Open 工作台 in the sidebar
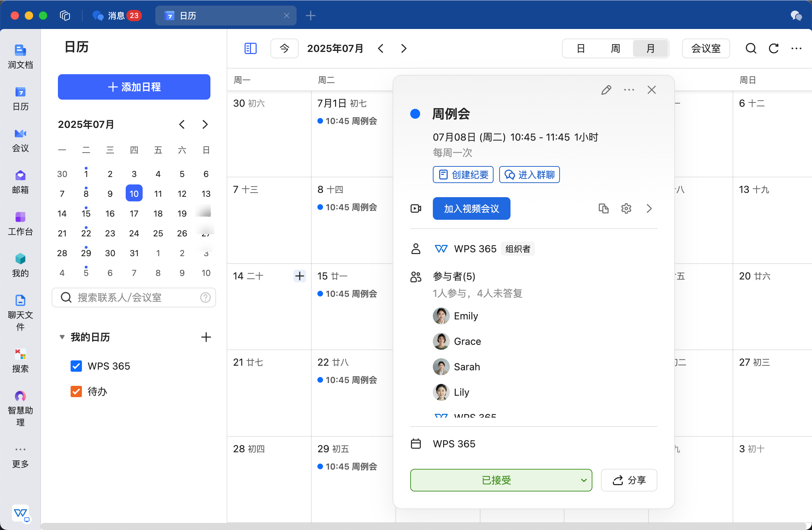 (20, 224)
